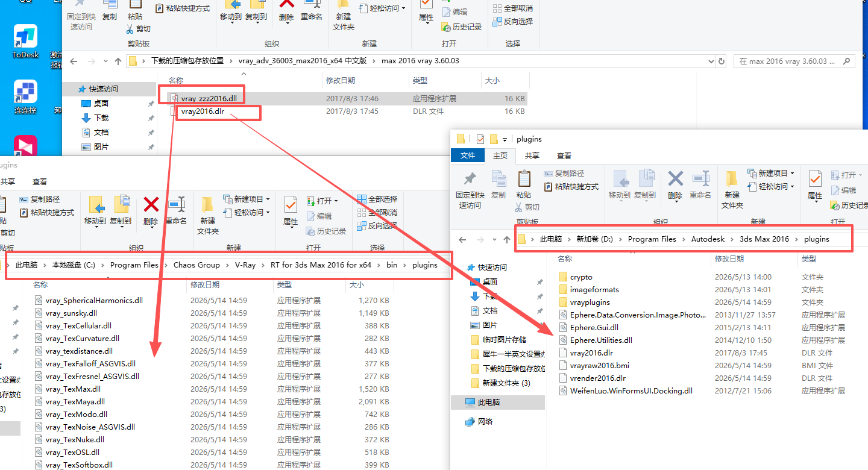The width and height of the screenshot is (868, 470).
Task: Click 删除 in the max 2016 vray window ribbon
Action: point(286,11)
